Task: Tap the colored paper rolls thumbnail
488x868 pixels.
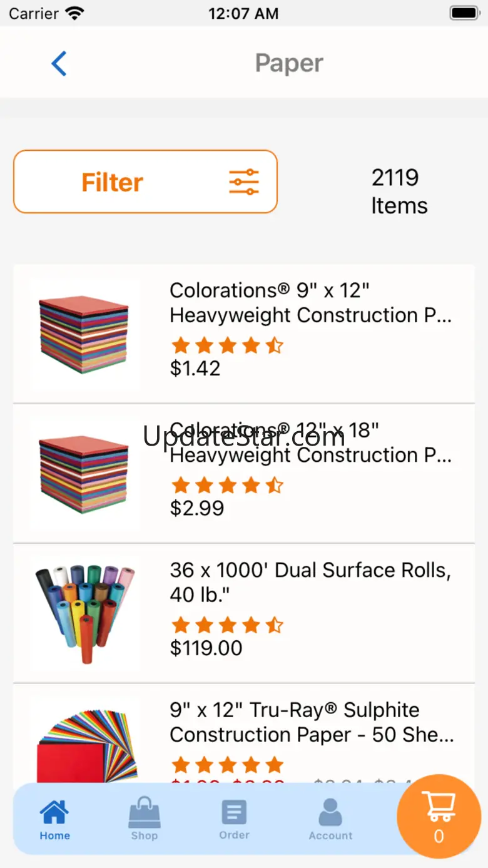Action: pos(84,615)
